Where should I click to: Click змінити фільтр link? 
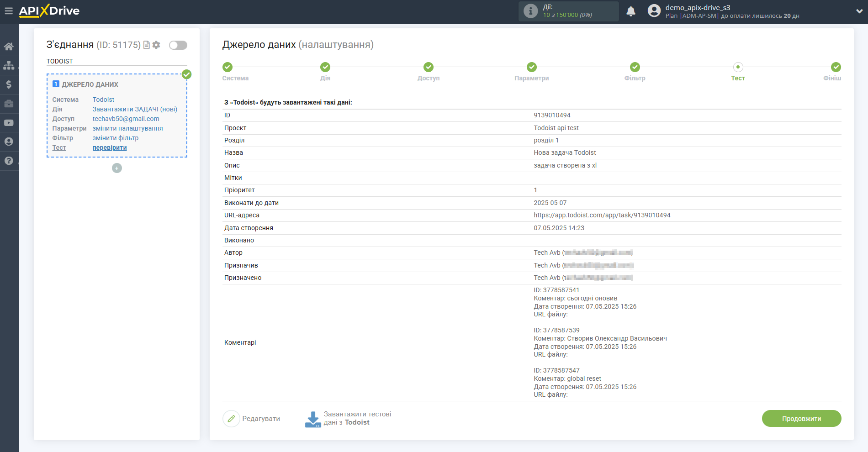click(x=115, y=138)
